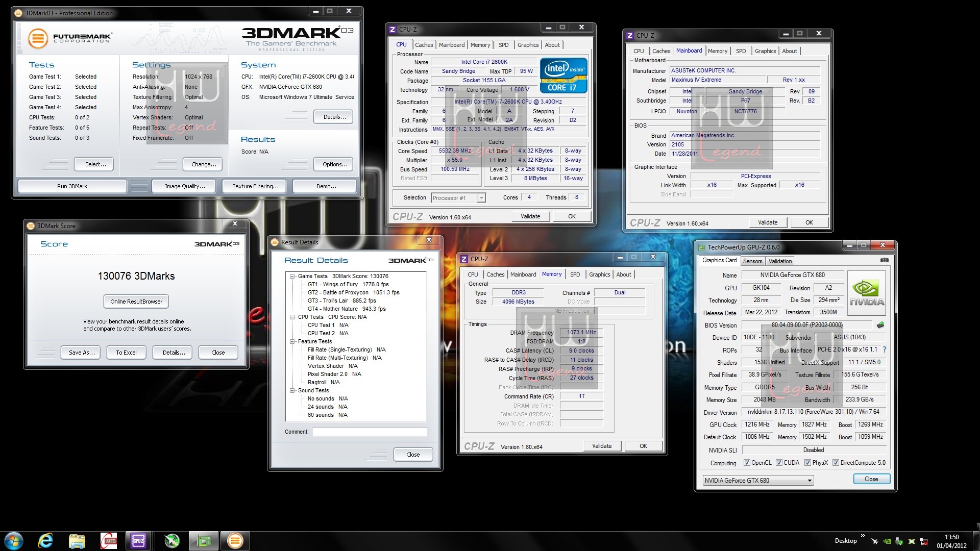980x551 pixels.
Task: Click Validate in the CPU-Z Memory window
Action: pyautogui.click(x=602, y=446)
